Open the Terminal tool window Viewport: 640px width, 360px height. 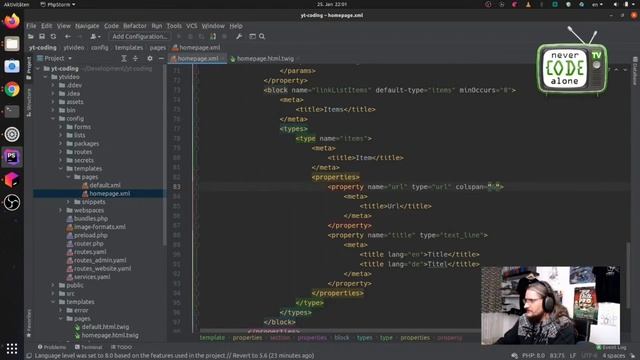(x=89, y=347)
